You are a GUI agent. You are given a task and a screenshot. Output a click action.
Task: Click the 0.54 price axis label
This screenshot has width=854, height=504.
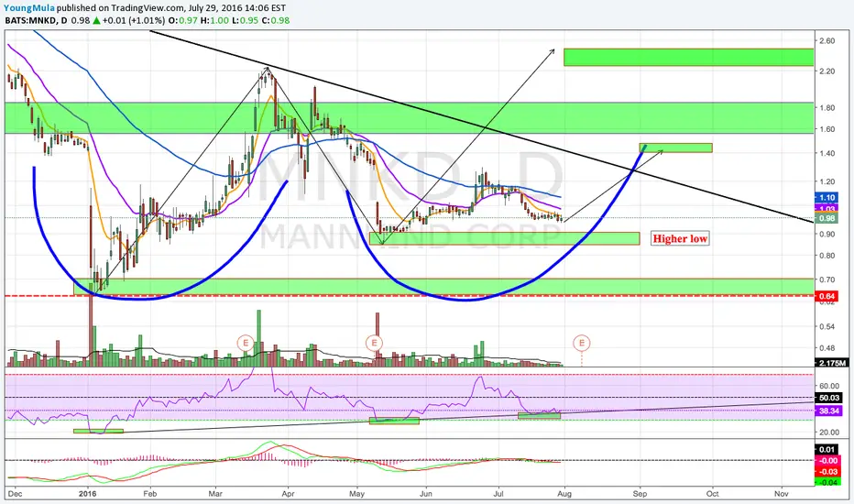coord(827,327)
